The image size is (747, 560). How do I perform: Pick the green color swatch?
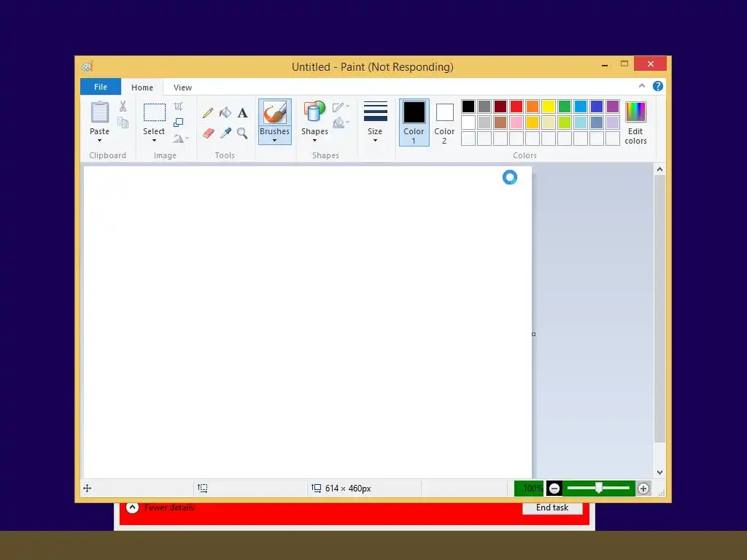[565, 106]
